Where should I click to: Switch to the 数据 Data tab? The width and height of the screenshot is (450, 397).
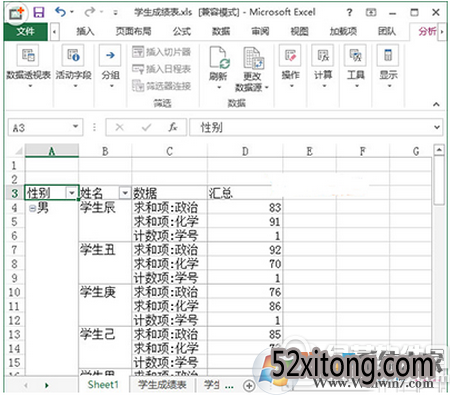[221, 32]
